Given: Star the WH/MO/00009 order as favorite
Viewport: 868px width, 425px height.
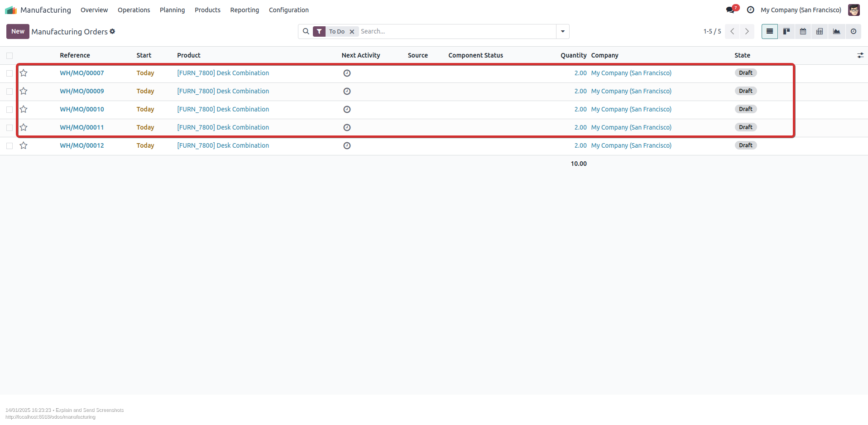Looking at the screenshot, I should click(x=24, y=91).
